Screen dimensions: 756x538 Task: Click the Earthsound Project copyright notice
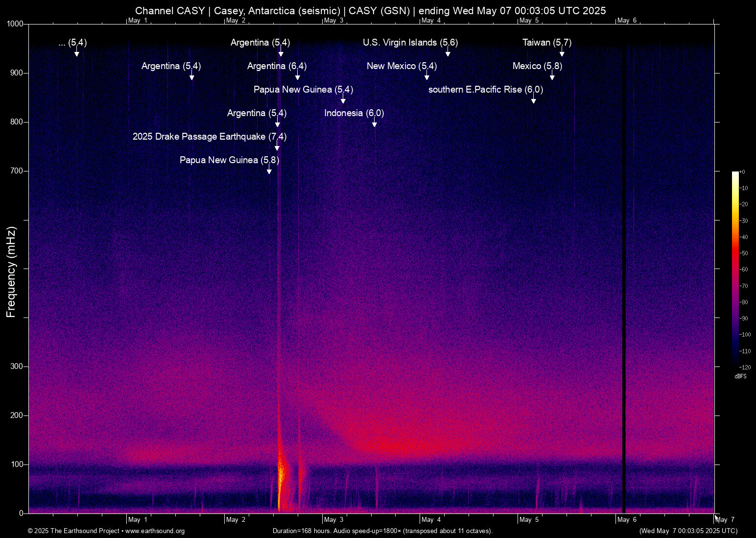tap(76, 531)
